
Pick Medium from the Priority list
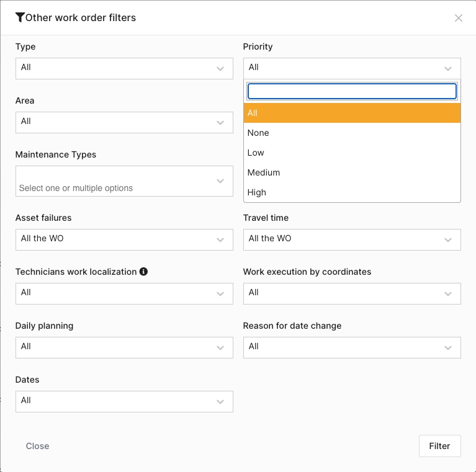[x=352, y=172]
